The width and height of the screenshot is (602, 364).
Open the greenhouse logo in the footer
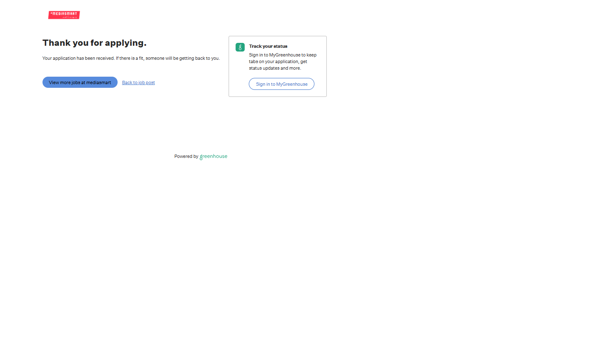click(x=213, y=157)
